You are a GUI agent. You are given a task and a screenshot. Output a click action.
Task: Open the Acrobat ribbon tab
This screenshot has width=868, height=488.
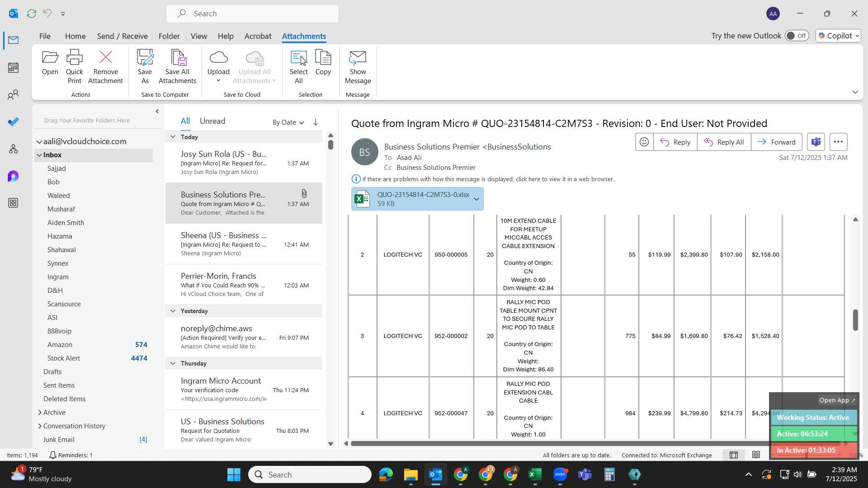[x=258, y=36]
